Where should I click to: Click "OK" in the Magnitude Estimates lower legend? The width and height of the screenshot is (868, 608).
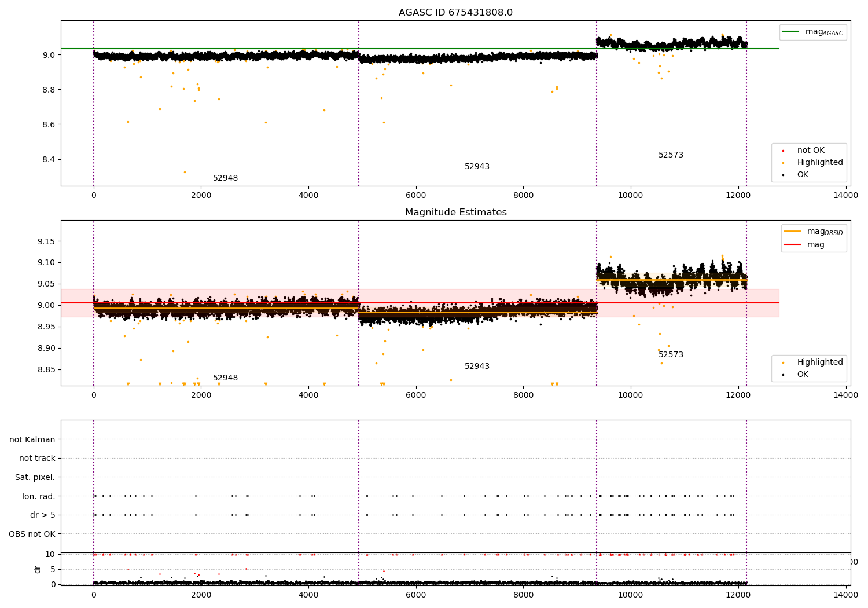coord(803,375)
